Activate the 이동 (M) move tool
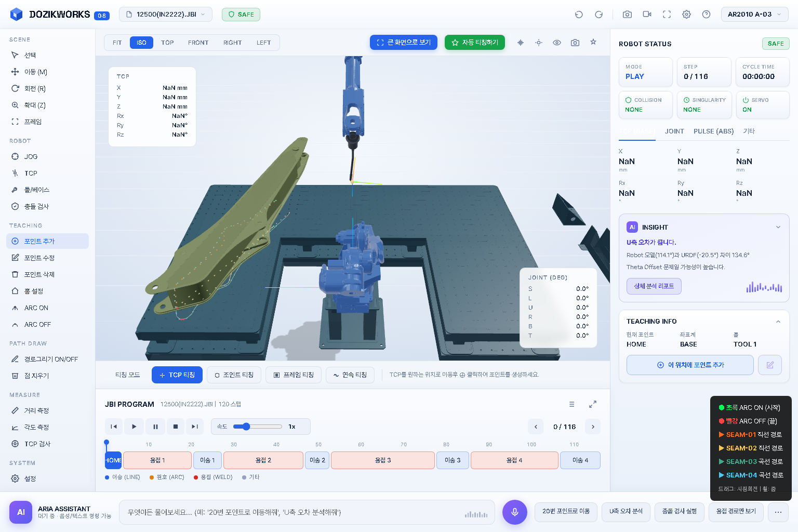The image size is (798, 532). click(47, 72)
